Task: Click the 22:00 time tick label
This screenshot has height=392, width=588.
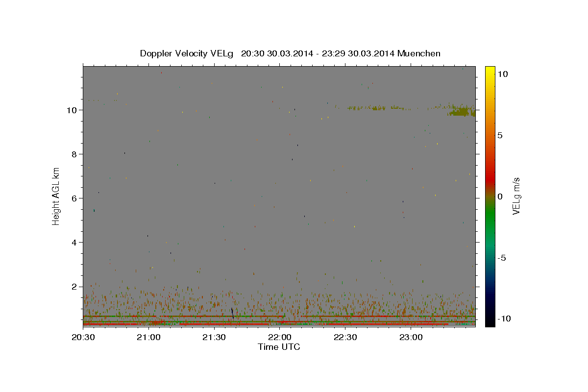Action: click(279, 337)
